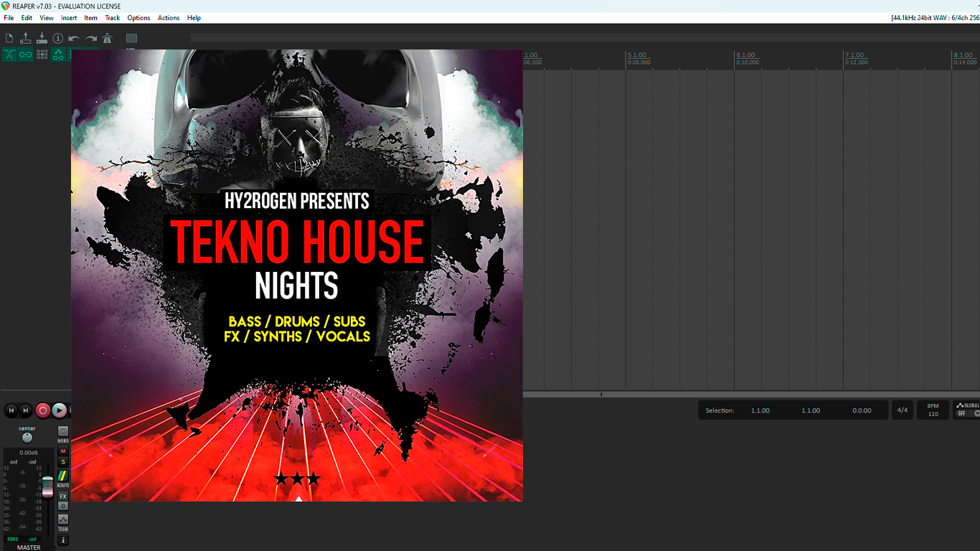The width and height of the screenshot is (980, 551).
Task: Toggle auto-crossfade crossing-lines button
Action: (x=9, y=55)
